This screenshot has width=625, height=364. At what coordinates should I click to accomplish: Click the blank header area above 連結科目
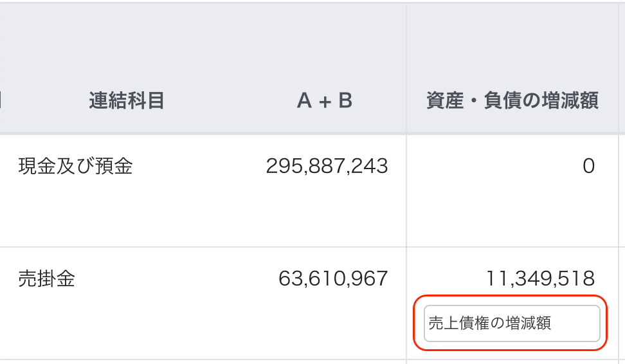(x=127, y=45)
